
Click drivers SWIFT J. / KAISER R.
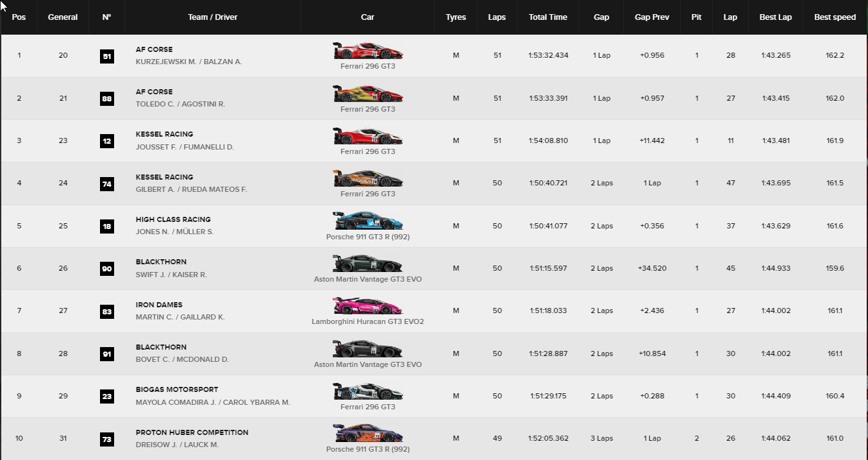[x=171, y=275]
